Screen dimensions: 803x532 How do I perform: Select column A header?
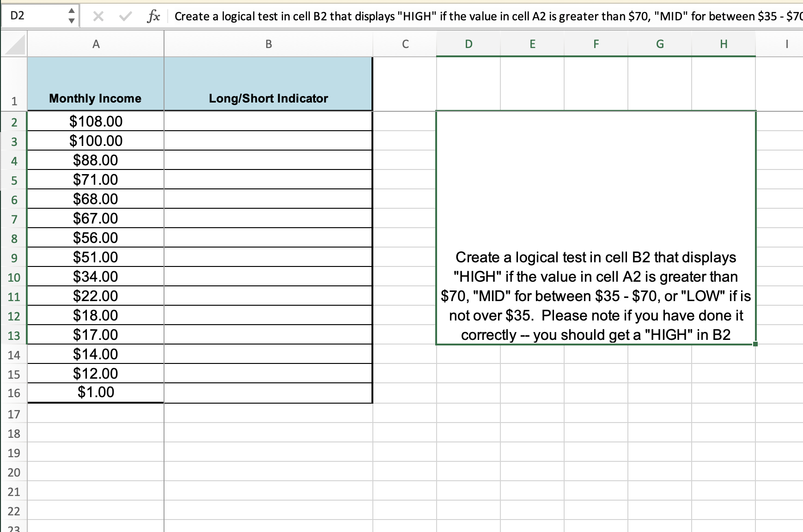point(95,44)
